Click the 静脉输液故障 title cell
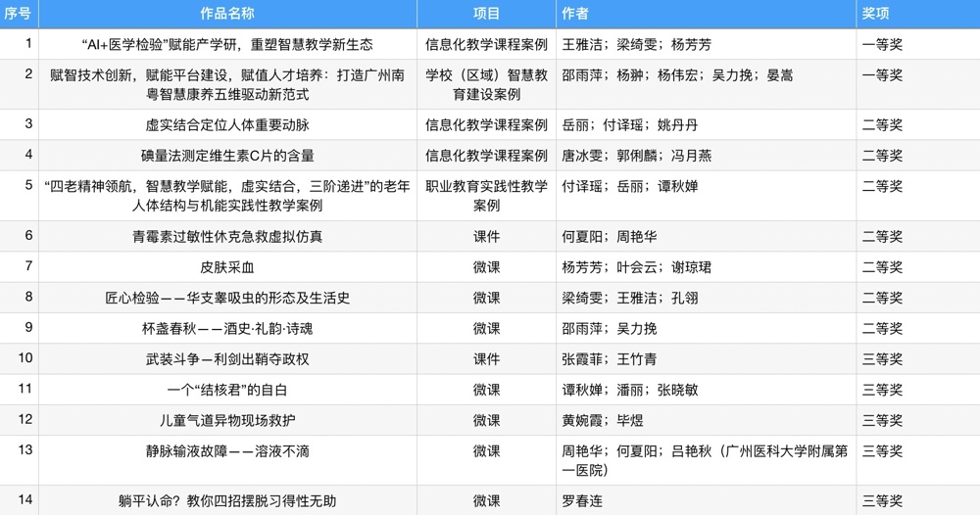The width and height of the screenshot is (980, 515). coord(226,451)
